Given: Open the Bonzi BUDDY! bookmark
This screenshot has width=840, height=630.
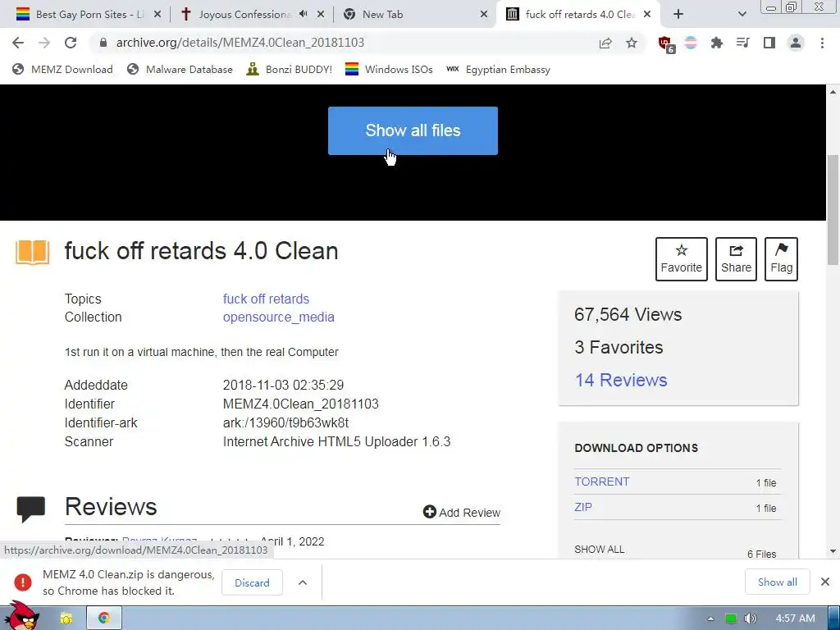Looking at the screenshot, I should click(290, 69).
